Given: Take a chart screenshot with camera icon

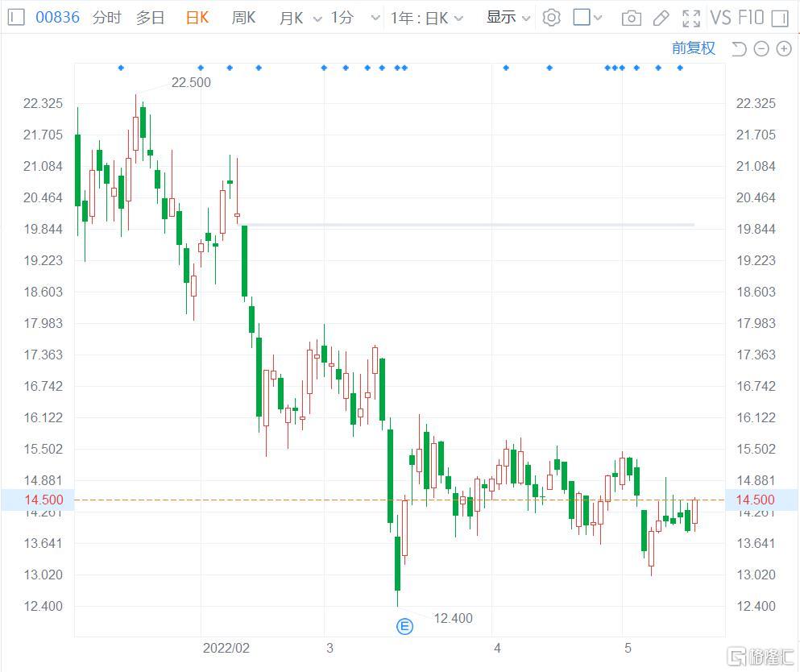Looking at the screenshot, I should pos(632,18).
